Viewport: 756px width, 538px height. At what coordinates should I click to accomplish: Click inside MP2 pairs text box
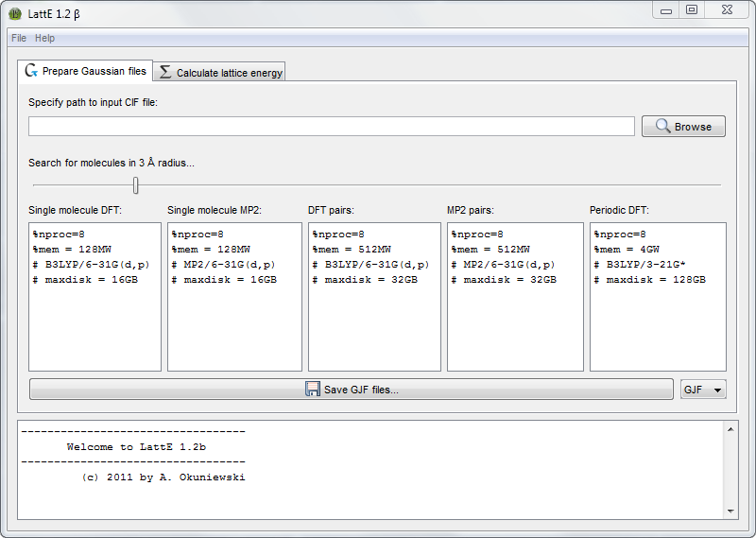(515, 297)
